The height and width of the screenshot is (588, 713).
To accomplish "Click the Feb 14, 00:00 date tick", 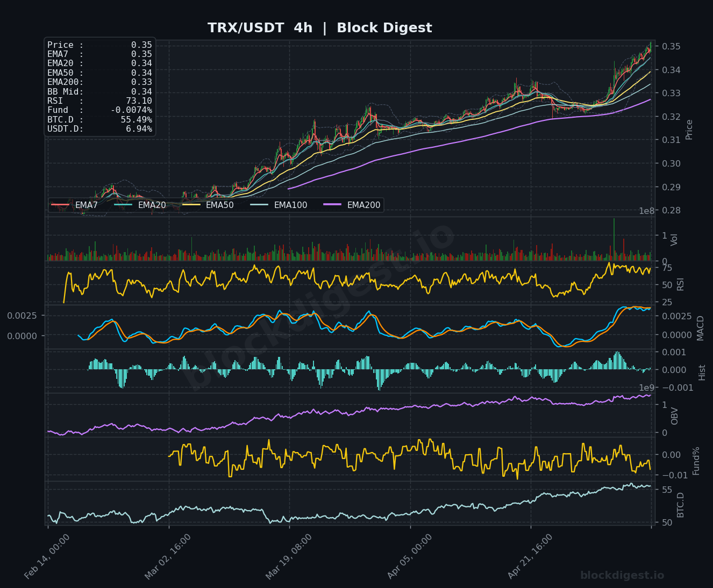I will click(x=47, y=556).
